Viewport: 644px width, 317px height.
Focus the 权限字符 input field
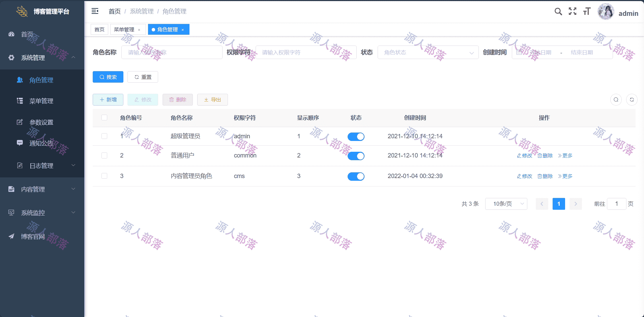[x=306, y=52]
